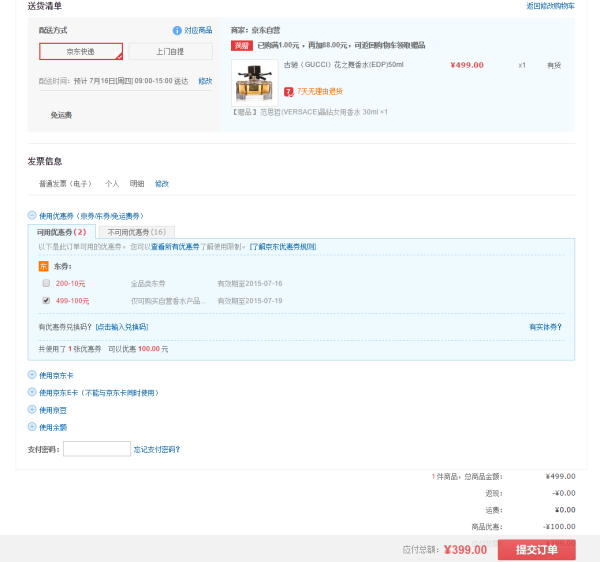Uncheck the 499-100元 coupon checkbox

click(46, 301)
